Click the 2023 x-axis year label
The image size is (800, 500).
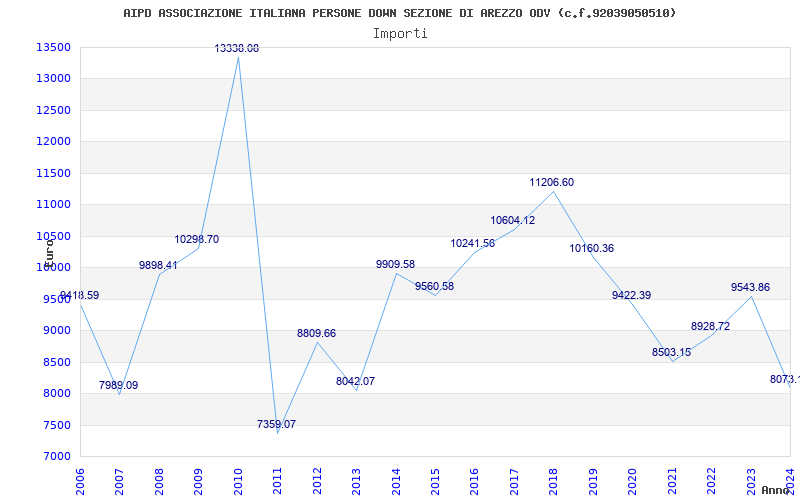tap(751, 481)
